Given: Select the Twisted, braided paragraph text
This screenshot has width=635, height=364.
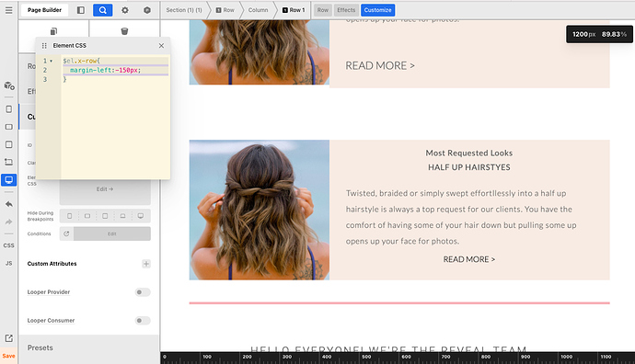Looking at the screenshot, I should tap(461, 217).
